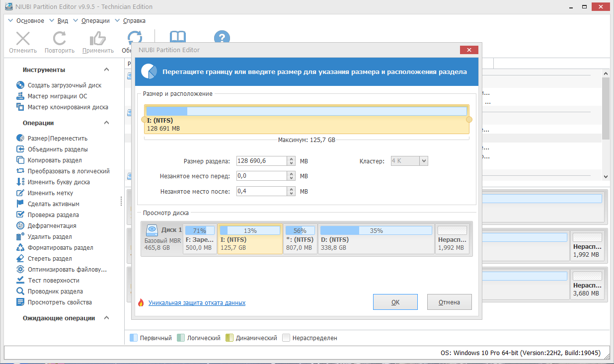Click the Размер раздела input field

click(x=261, y=161)
